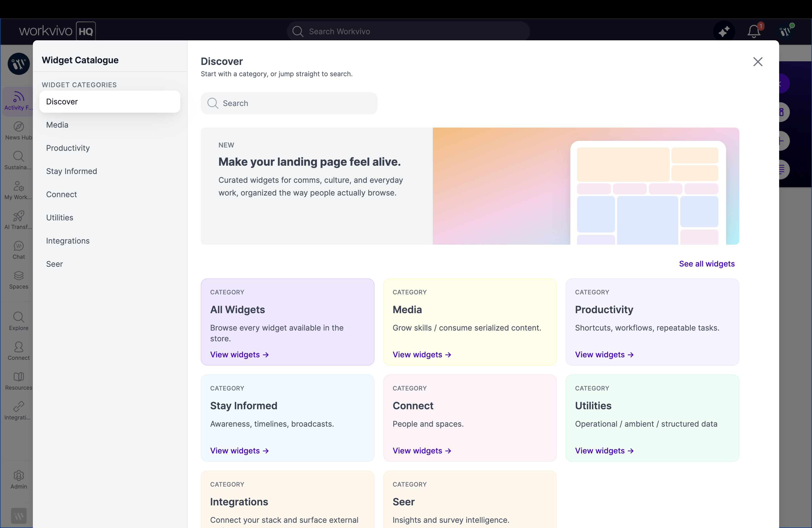Open the Integrations category card
Image resolution: width=812 pixels, height=528 pixels.
(x=288, y=499)
